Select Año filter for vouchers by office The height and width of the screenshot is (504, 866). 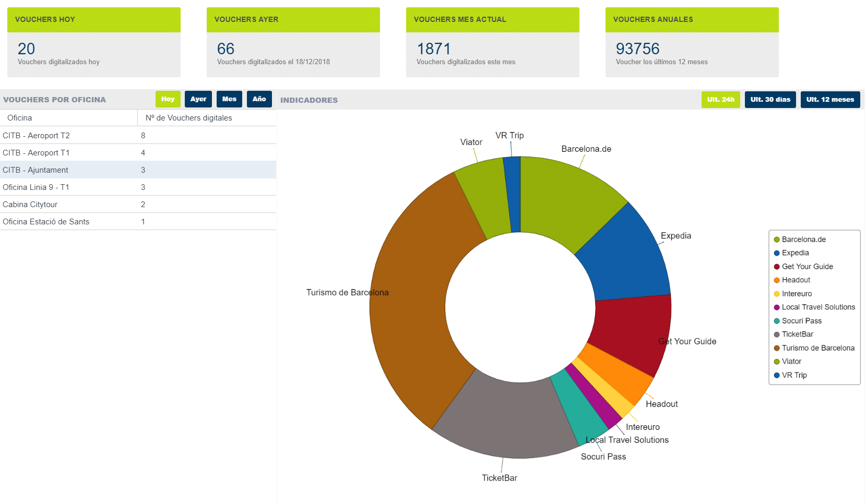pyautogui.click(x=259, y=99)
